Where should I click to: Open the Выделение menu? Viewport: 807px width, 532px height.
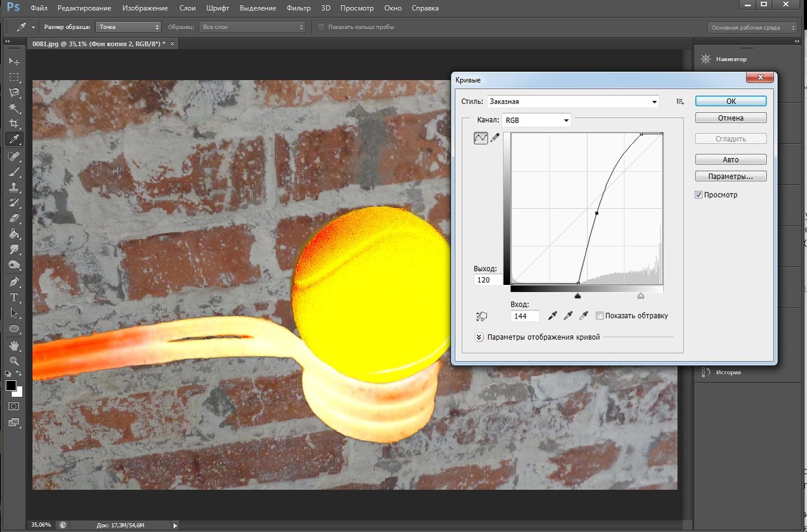[x=257, y=8]
